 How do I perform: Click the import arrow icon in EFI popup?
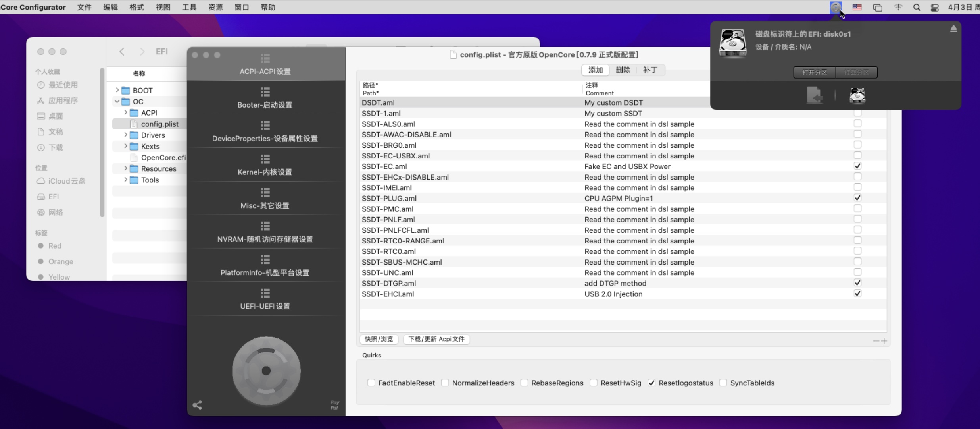tap(815, 95)
